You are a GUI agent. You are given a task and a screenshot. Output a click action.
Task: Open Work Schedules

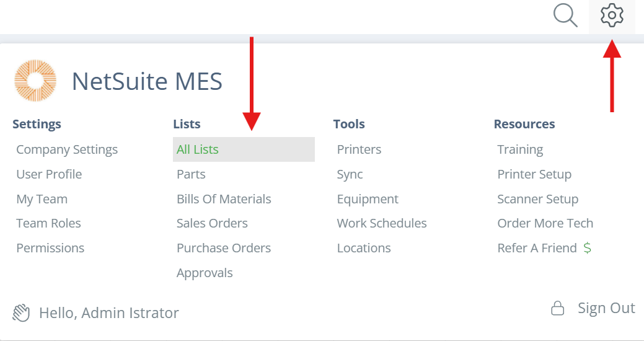click(x=382, y=223)
